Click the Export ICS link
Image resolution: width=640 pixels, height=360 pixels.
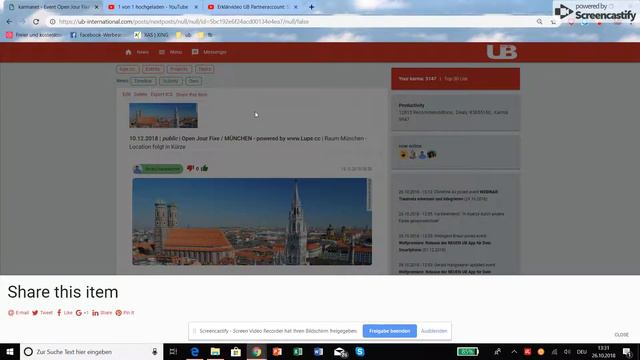click(x=161, y=94)
